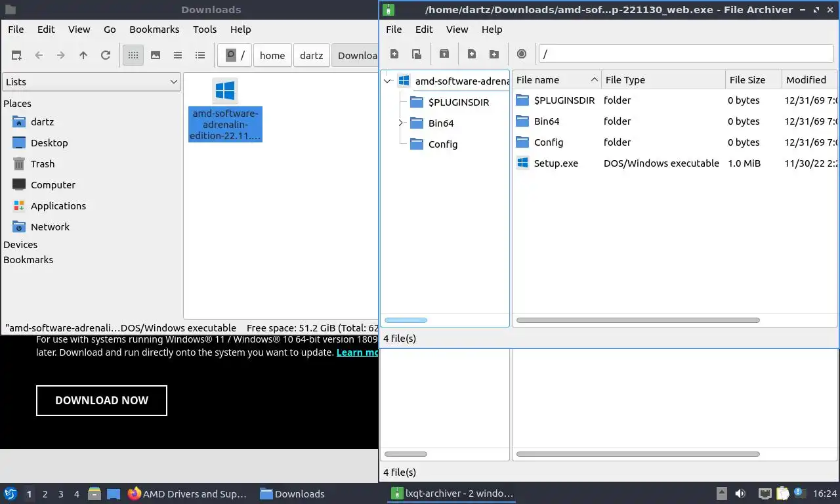Screen dimensions: 840x504
Task: Sort by the Modified column
Action: [x=810, y=80]
